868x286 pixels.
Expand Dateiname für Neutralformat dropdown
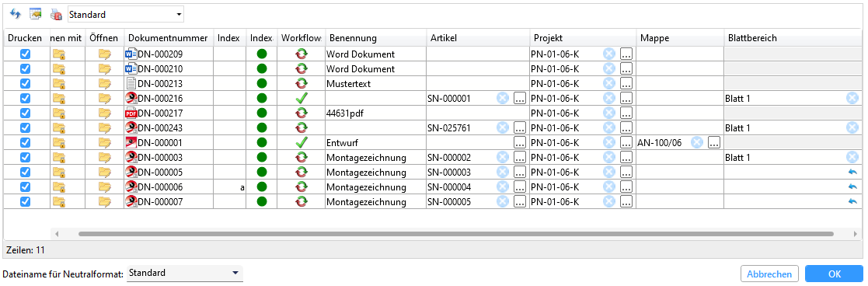(x=185, y=274)
